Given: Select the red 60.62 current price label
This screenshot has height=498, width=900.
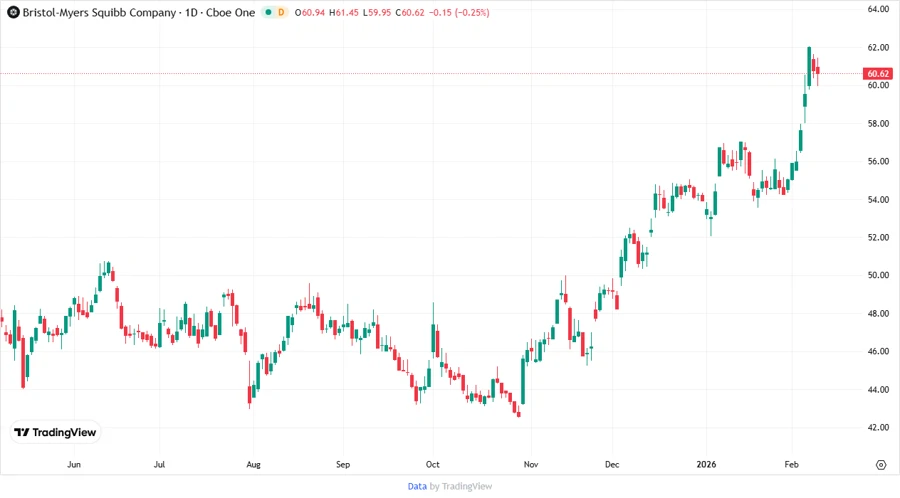Looking at the screenshot, I should tap(878, 73).
